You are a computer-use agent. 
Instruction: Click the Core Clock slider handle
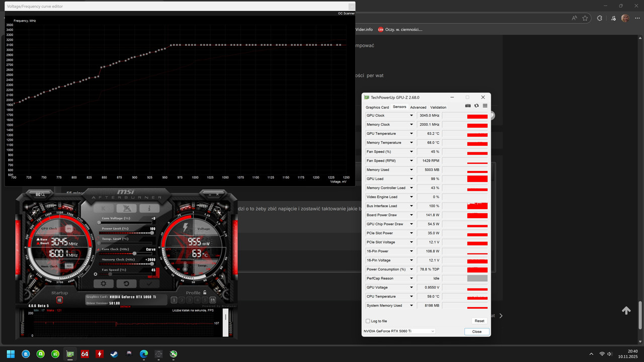point(134,253)
